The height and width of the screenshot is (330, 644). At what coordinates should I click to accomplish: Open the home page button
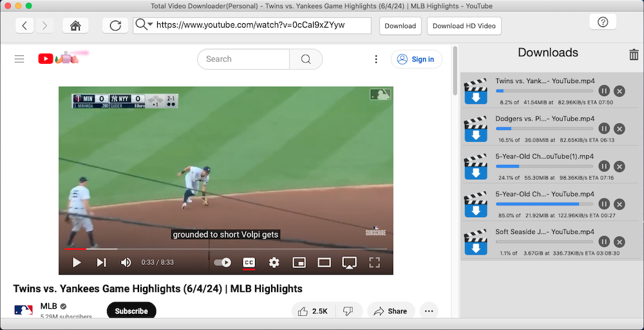coord(75,26)
